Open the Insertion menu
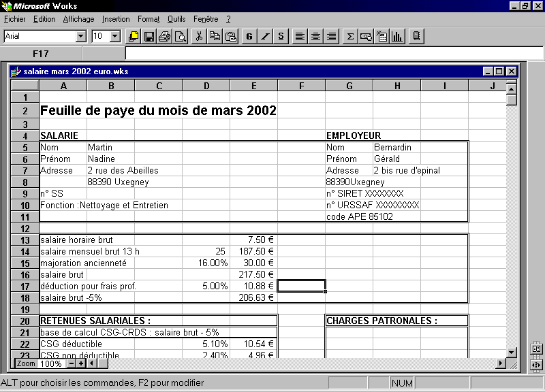Screen dimensions: 545x392 tap(116, 19)
